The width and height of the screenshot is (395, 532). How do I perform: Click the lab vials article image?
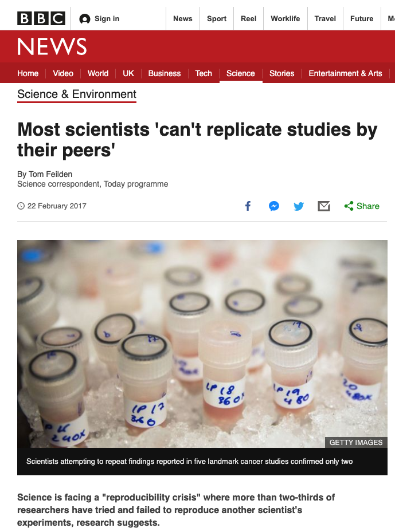pos(202,344)
